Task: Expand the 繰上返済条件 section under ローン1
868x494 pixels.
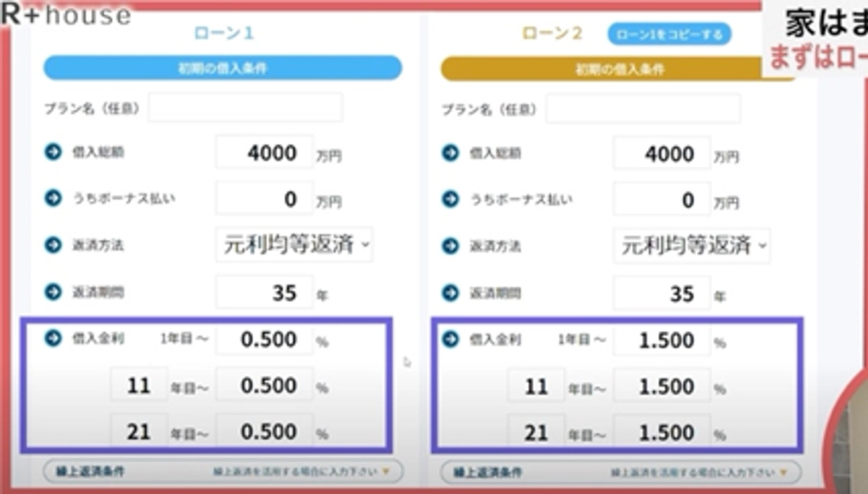Action: pyautogui.click(x=223, y=472)
